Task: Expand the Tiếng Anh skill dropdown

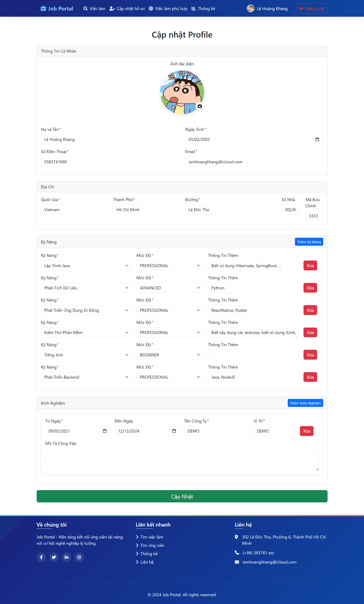Action: pyautogui.click(x=86, y=355)
